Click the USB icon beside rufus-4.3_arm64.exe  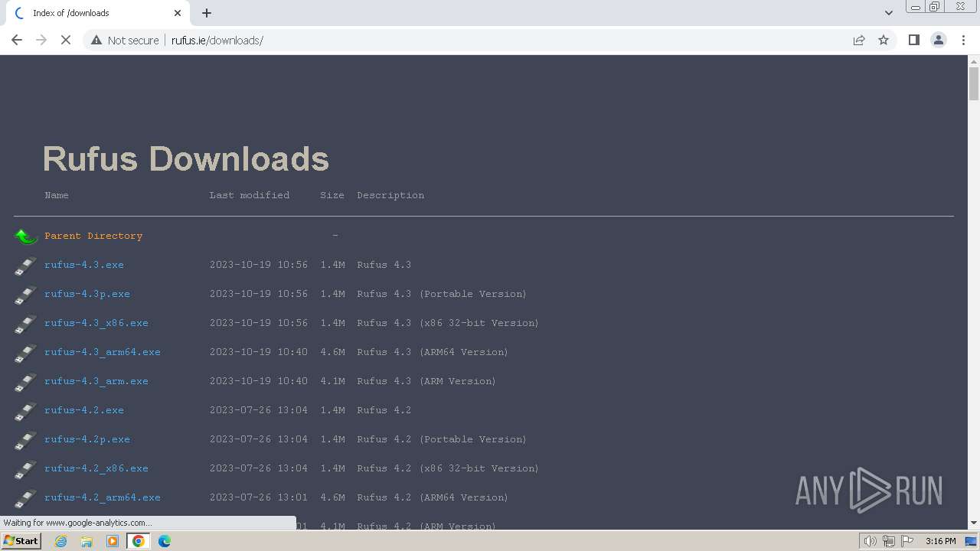coord(25,353)
